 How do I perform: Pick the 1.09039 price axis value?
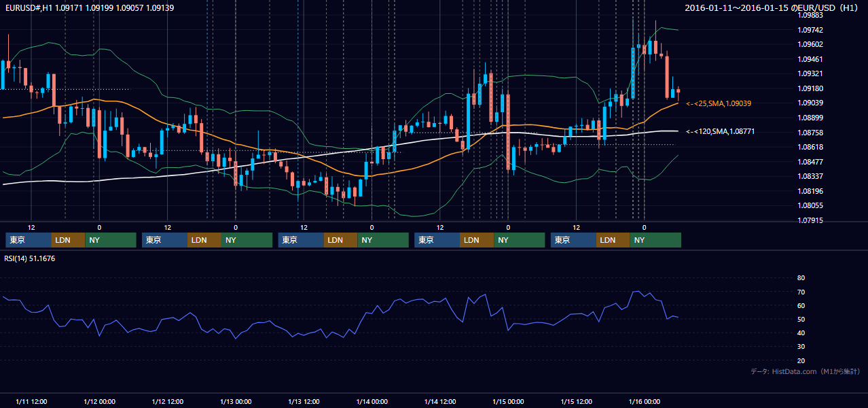(811, 103)
